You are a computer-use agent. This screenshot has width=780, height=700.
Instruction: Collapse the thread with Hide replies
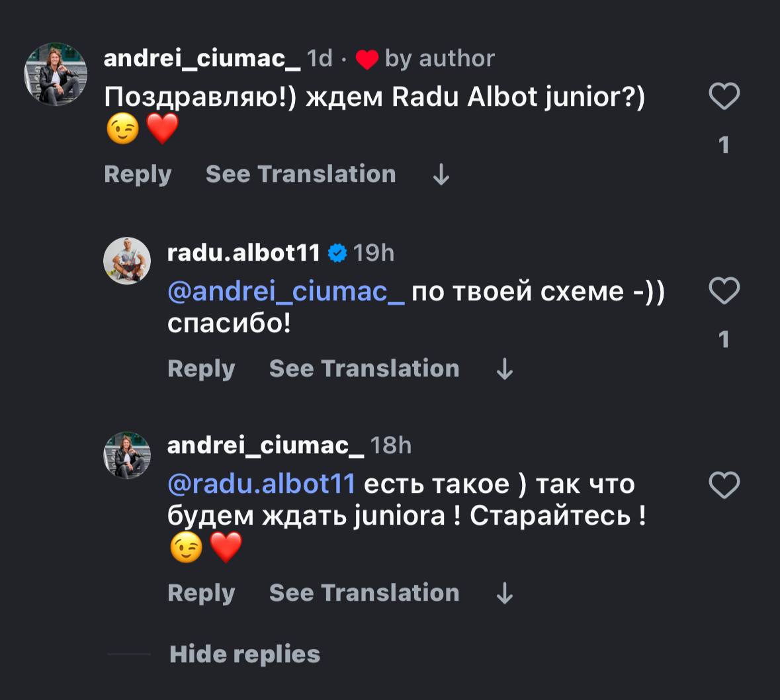pos(244,654)
